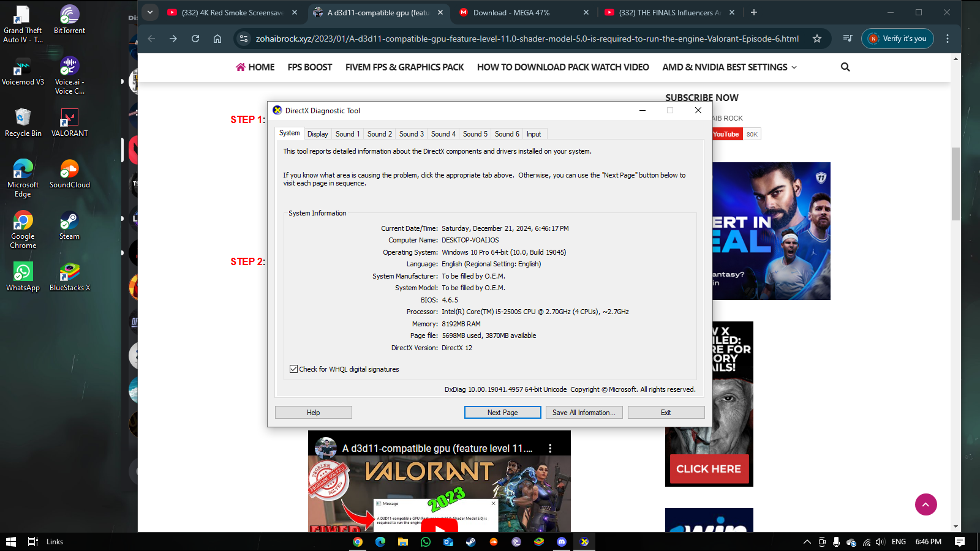Screen dimensions: 980x551
Task: Open the Sound 6 tab
Action: 507,134
